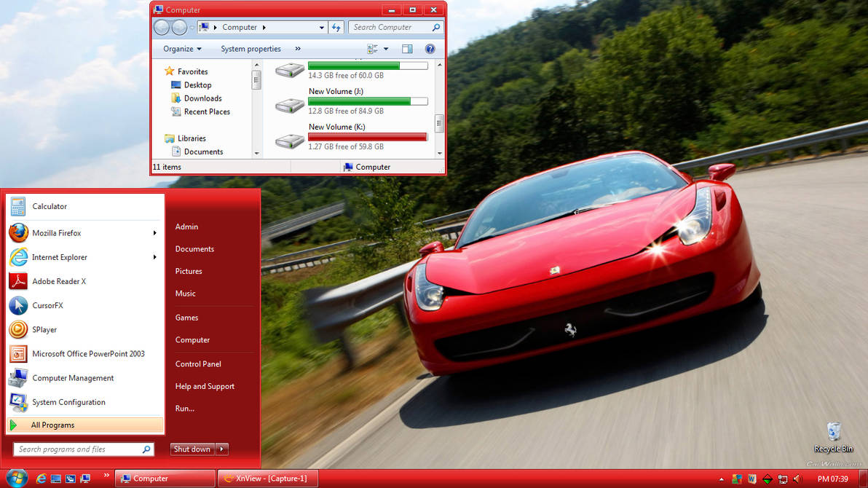Launch System Configuration
The width and height of the screenshot is (868, 488).
click(x=68, y=402)
